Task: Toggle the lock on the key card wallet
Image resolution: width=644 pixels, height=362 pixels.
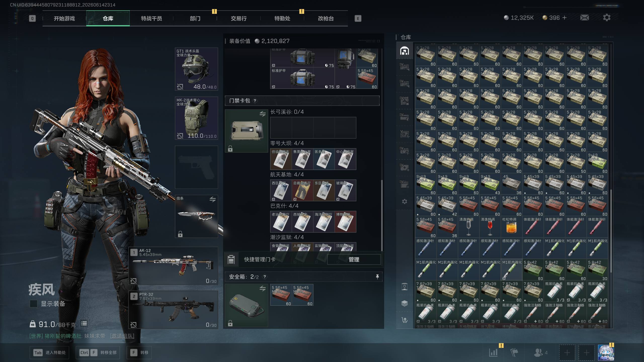Action: point(230,149)
